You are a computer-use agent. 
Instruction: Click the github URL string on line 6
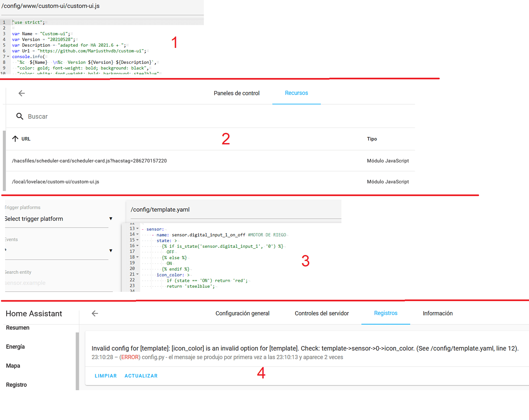tap(92, 51)
